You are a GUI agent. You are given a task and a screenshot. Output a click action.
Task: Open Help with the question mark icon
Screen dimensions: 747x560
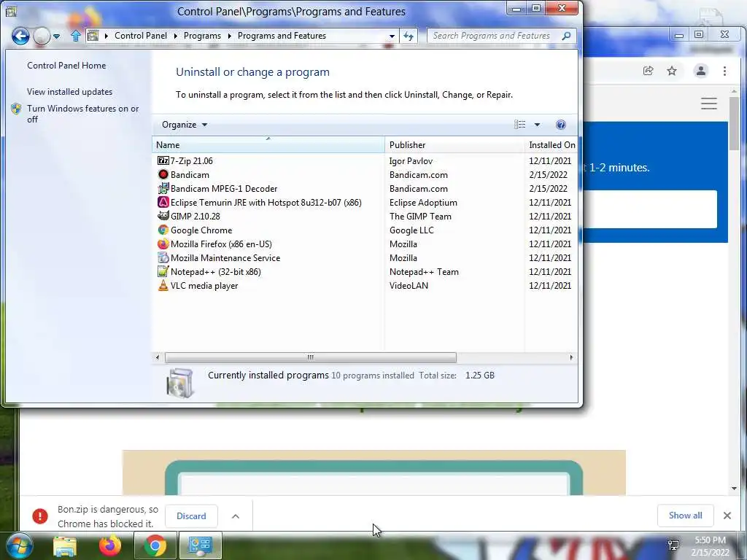click(x=561, y=125)
